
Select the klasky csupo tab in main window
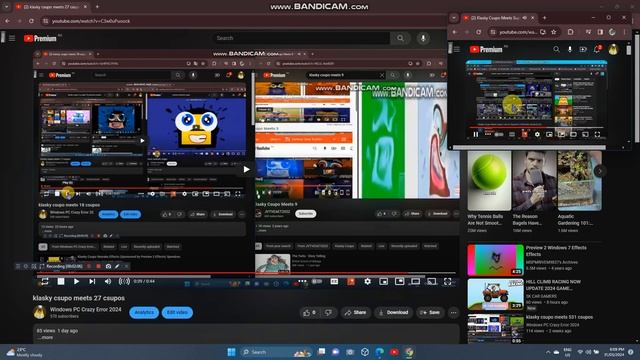tap(51, 7)
